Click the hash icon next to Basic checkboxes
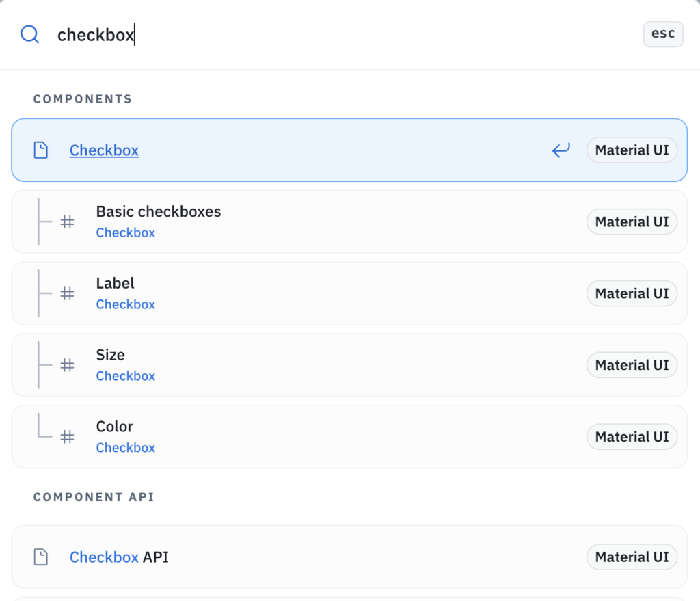700x601 pixels. coord(67,222)
